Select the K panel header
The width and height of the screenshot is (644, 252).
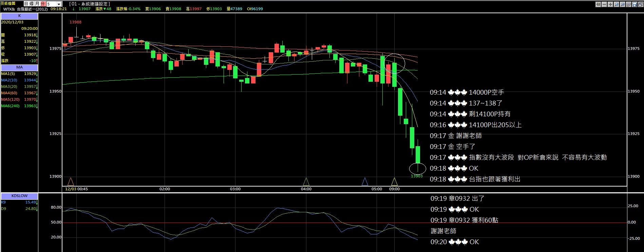(19, 16)
